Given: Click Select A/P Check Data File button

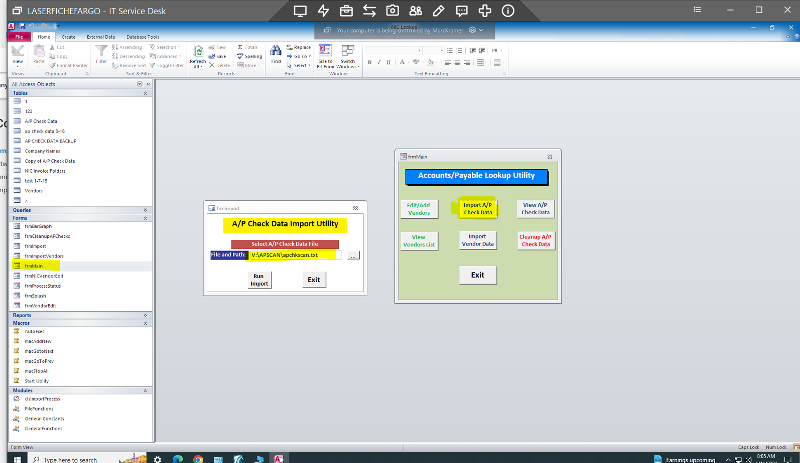Looking at the screenshot, I should [x=285, y=244].
